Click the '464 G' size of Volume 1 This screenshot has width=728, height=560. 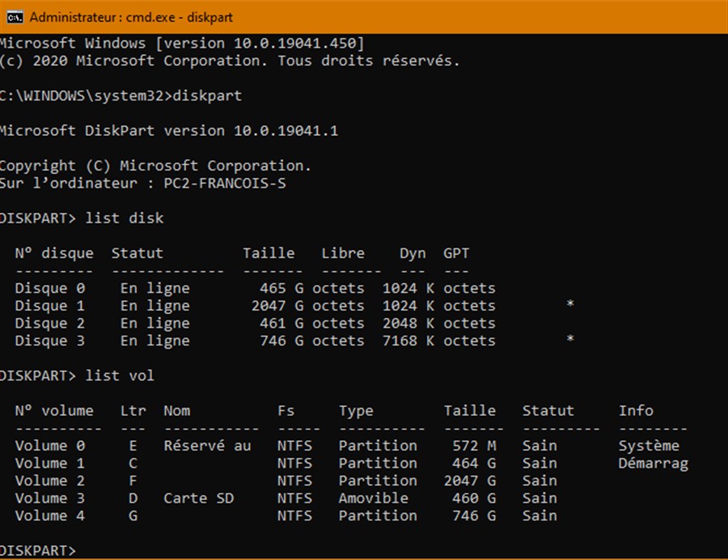tap(474, 464)
